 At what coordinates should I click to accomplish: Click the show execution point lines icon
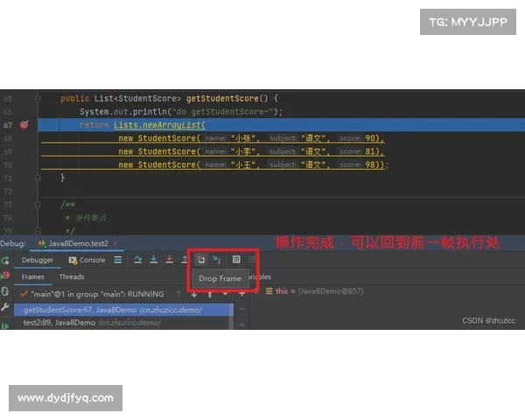pyautogui.click(x=117, y=260)
